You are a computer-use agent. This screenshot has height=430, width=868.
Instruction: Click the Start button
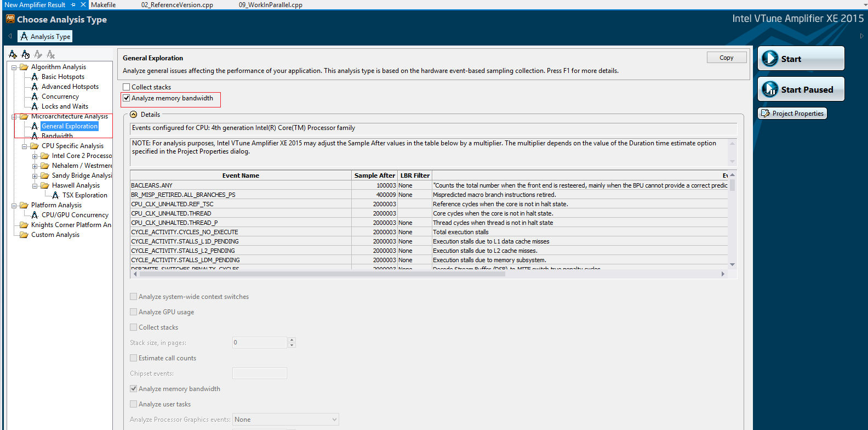801,58
